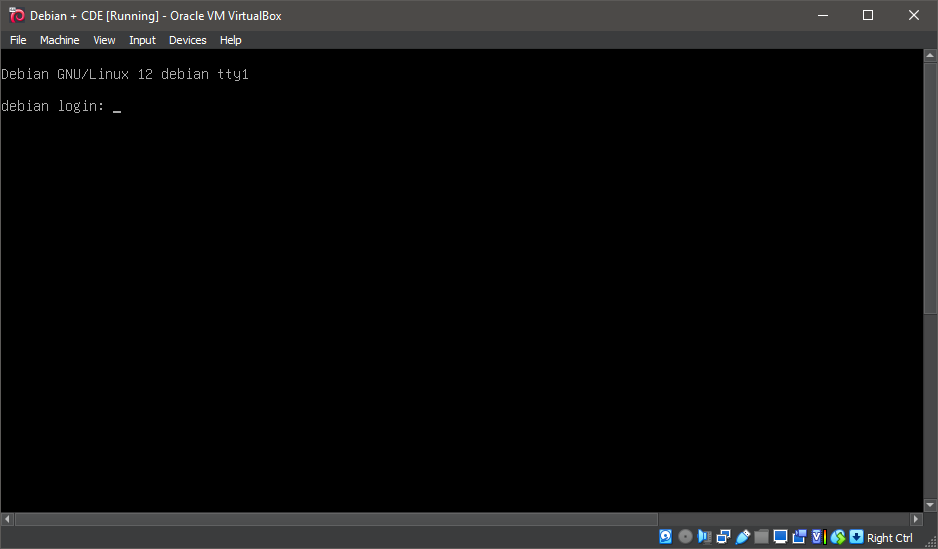Click the display monitor status icon
The image size is (938, 549).
click(x=780, y=537)
